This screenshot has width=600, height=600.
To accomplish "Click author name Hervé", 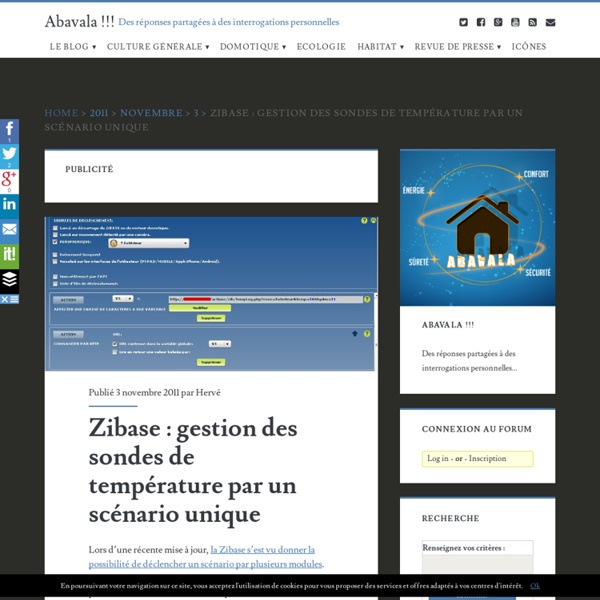I will click(208, 393).
